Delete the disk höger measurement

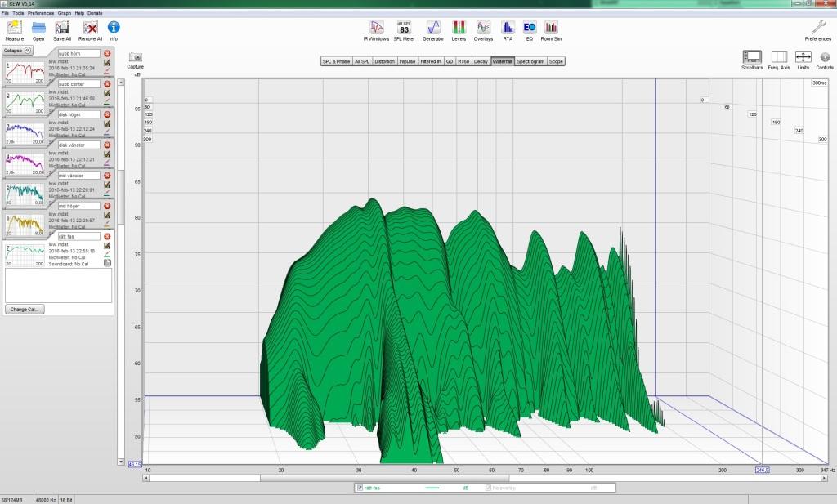(x=107, y=114)
